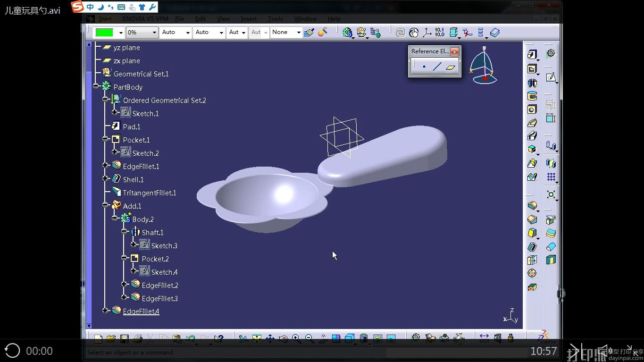Click the Pan icon in view toolbar
The width and height of the screenshot is (644, 362).
[x=270, y=338]
